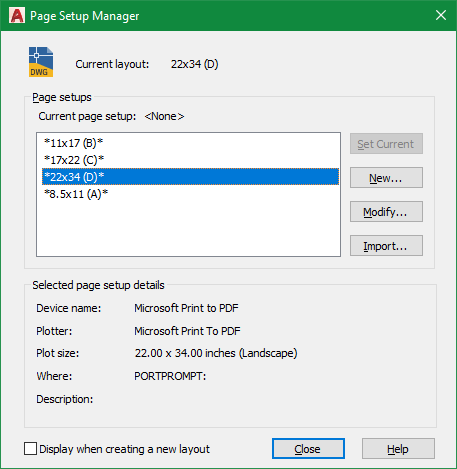
Task: Click the Description: label
Action: (x=65, y=399)
